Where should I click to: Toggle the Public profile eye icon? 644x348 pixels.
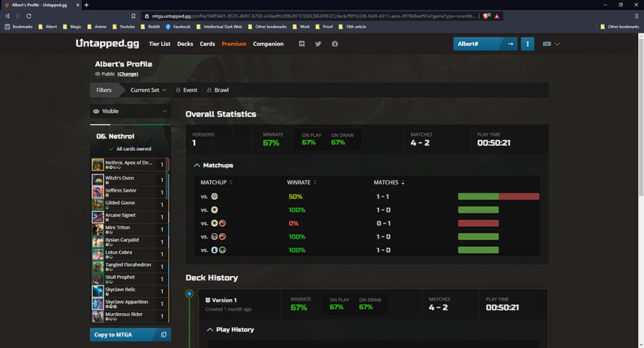(98, 74)
